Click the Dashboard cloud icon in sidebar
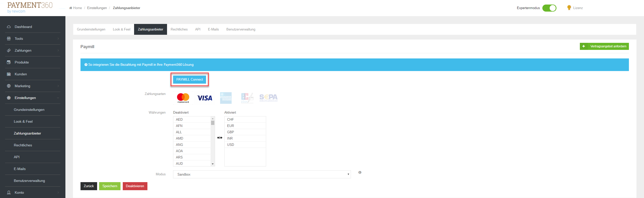Screen dimensions: 644x198 click(x=9, y=27)
